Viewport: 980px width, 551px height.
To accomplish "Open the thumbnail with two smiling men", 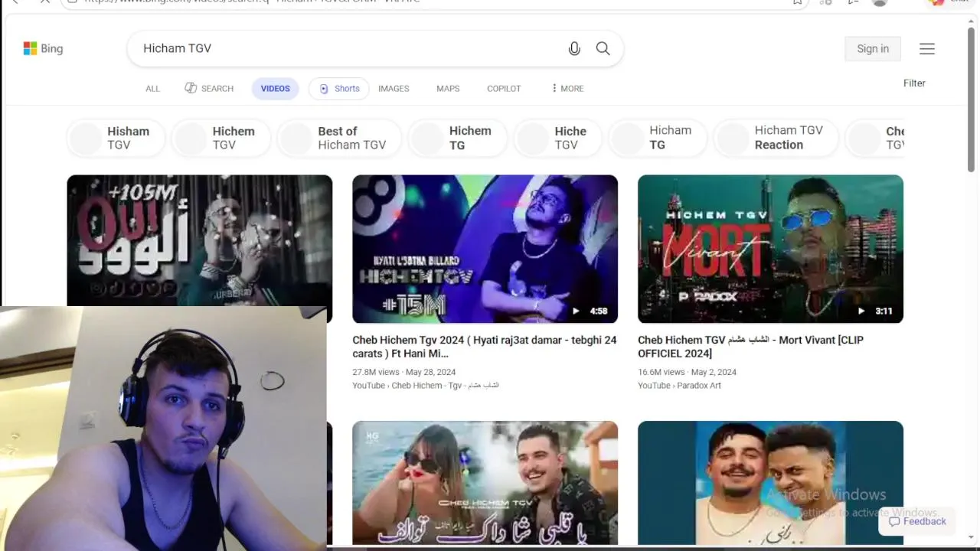I will pos(770,483).
